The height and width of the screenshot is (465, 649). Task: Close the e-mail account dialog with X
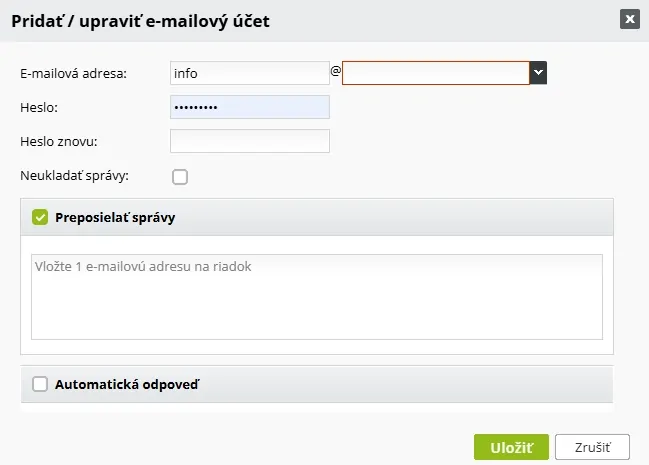[x=630, y=19]
